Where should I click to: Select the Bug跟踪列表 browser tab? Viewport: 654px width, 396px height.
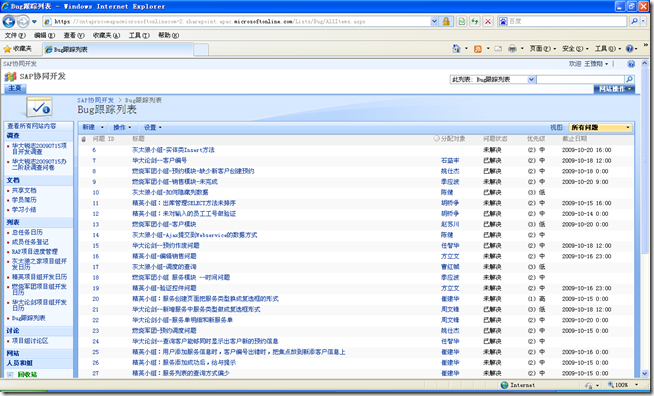tap(118, 50)
